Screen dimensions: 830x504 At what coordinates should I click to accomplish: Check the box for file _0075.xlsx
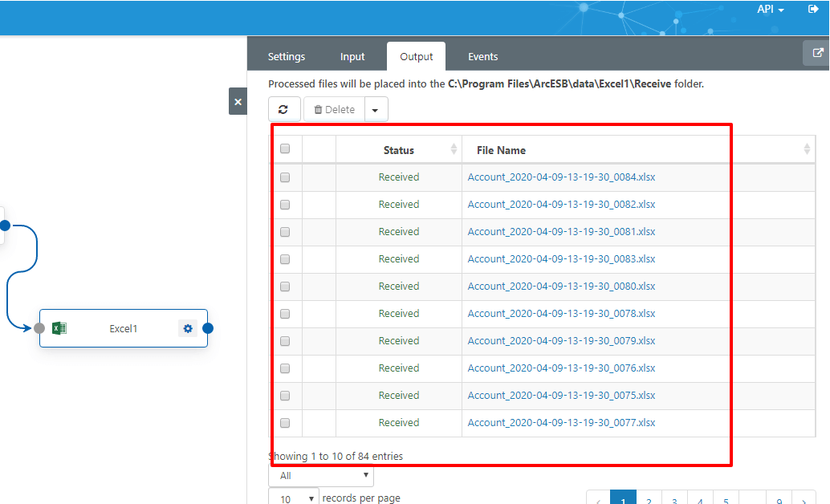pyautogui.click(x=285, y=396)
